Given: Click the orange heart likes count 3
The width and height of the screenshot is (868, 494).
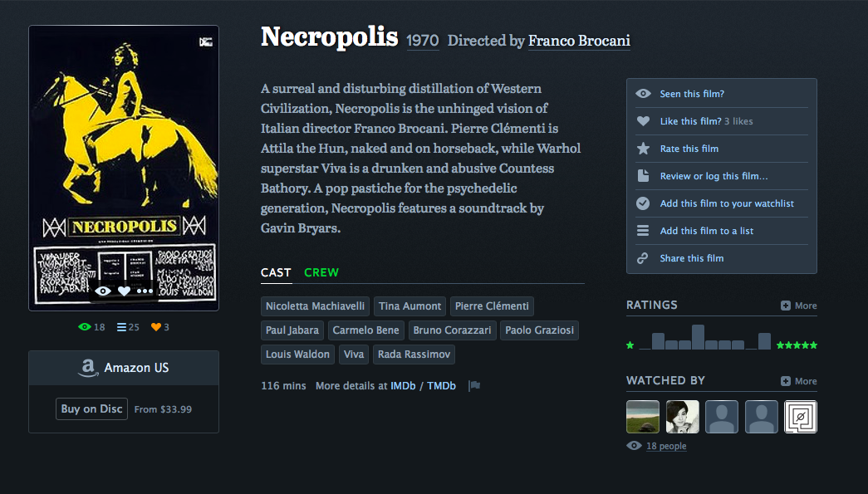Looking at the screenshot, I should pyautogui.click(x=160, y=327).
